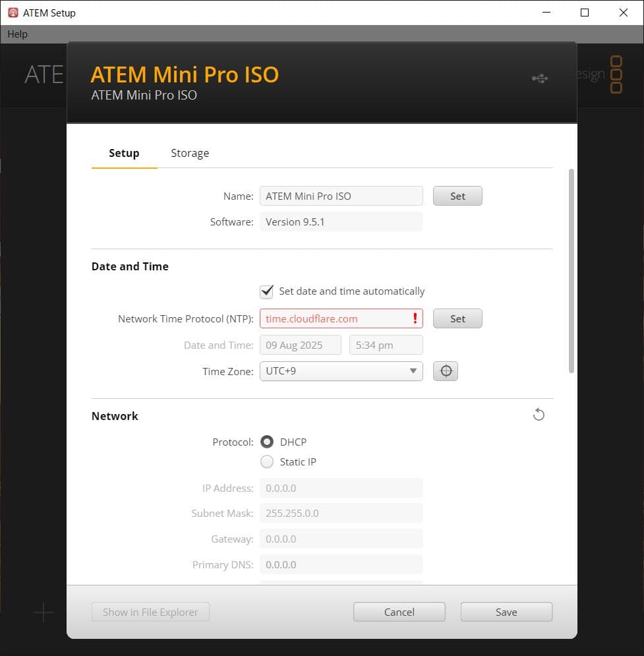Image resolution: width=644 pixels, height=656 pixels.
Task: Save the device settings
Action: (506, 611)
